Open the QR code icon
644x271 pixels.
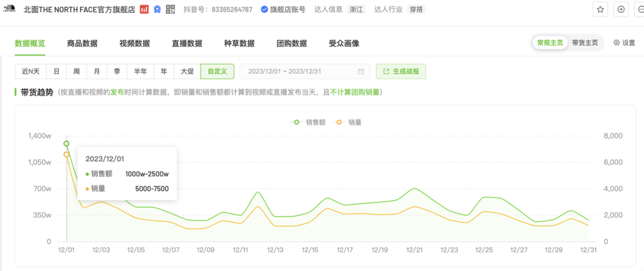[171, 10]
